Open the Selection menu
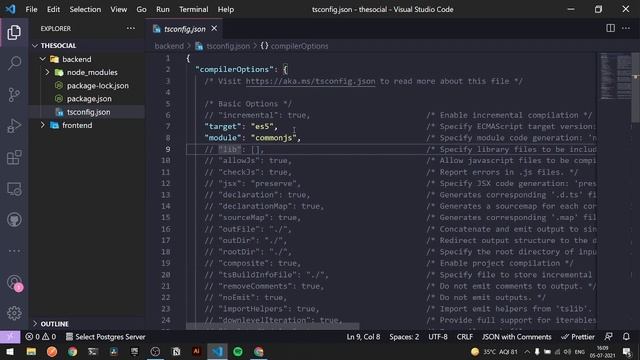Viewport: 640px width, 360px height. (x=85, y=9)
